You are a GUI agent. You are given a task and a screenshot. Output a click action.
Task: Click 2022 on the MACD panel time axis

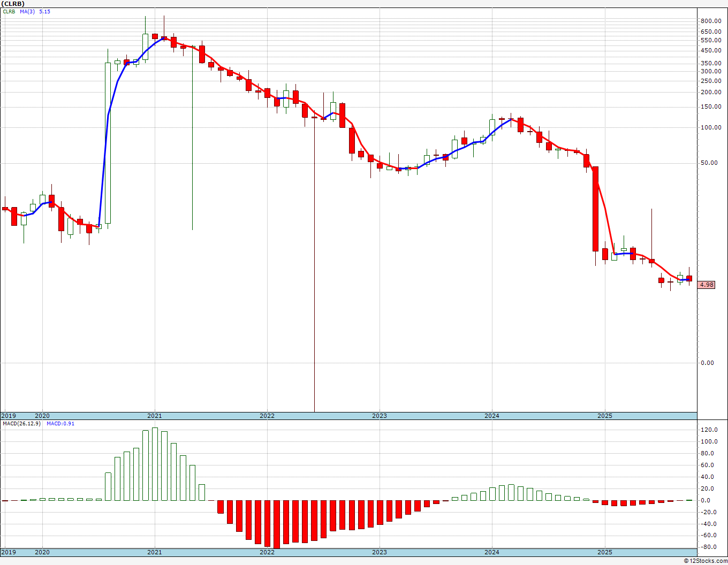click(x=267, y=552)
